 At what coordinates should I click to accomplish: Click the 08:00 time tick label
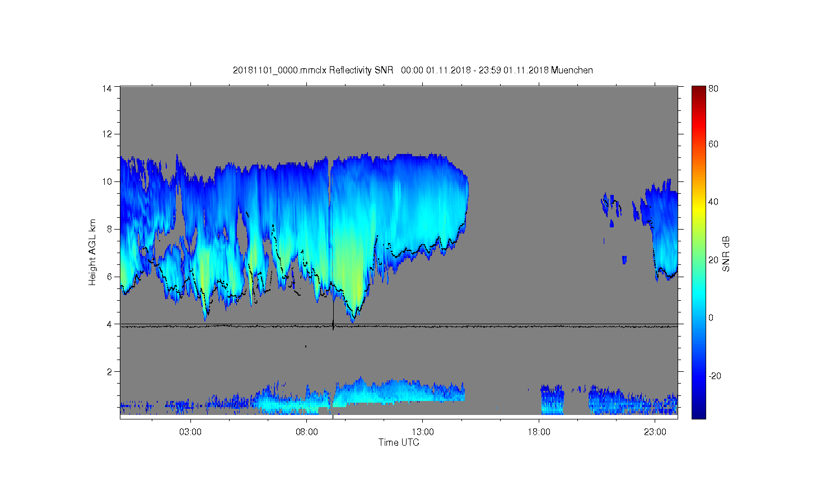[x=307, y=432]
